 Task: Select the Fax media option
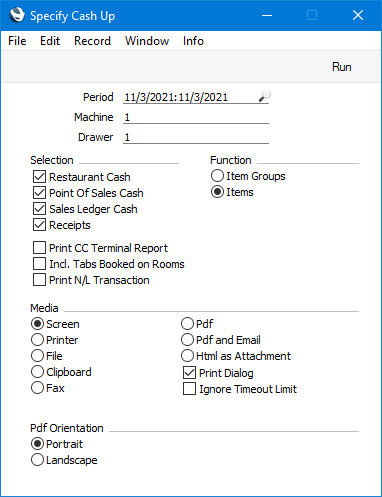(37, 388)
